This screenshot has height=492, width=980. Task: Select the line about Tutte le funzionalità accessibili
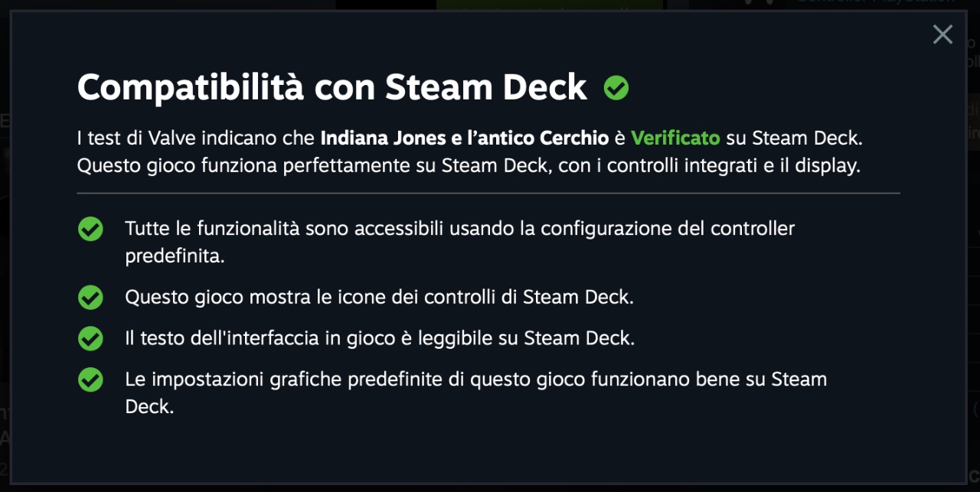pos(460,242)
